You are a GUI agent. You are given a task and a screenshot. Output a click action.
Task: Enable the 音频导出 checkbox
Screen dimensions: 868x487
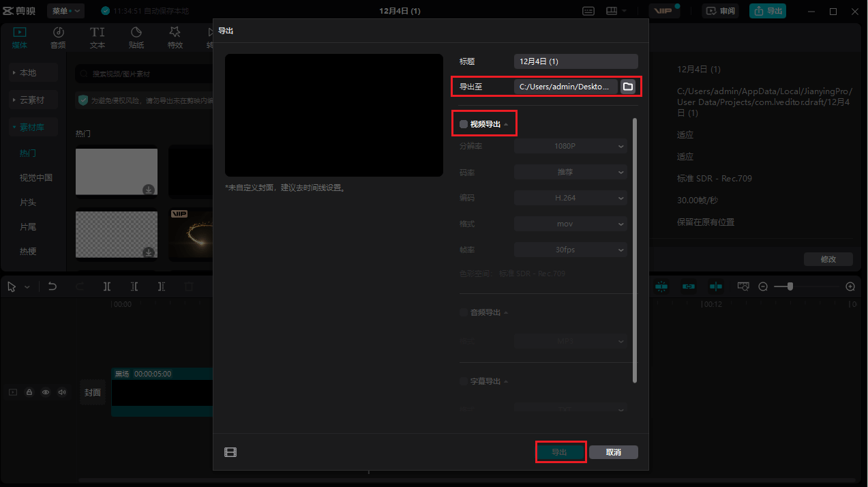click(464, 312)
